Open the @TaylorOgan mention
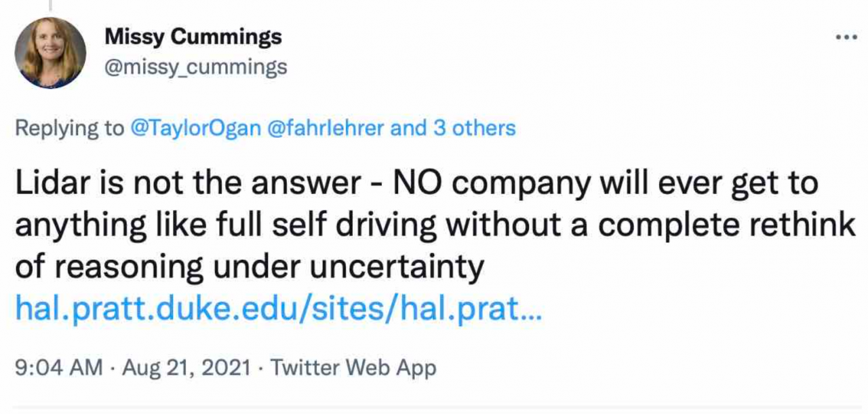Viewport: 868px width, 414px height. [195, 128]
